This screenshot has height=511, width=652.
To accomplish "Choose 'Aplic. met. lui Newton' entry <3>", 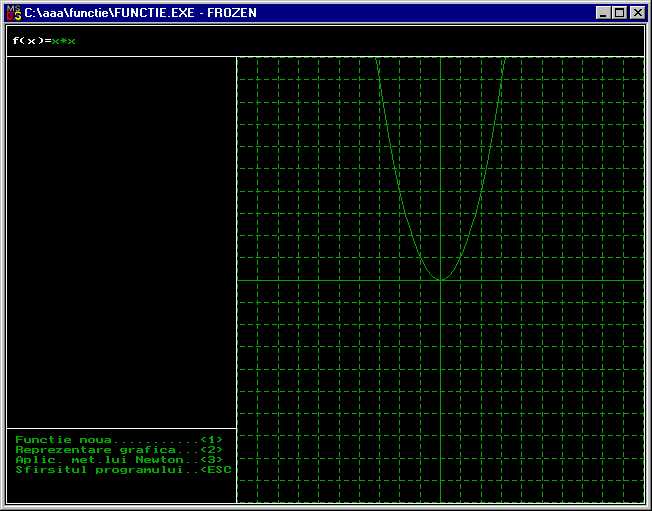I will pos(119,459).
